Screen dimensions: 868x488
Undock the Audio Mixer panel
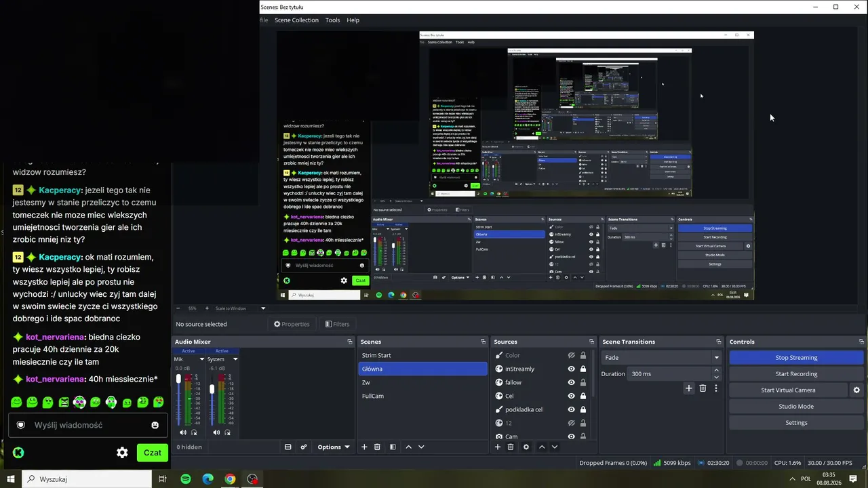coord(350,342)
